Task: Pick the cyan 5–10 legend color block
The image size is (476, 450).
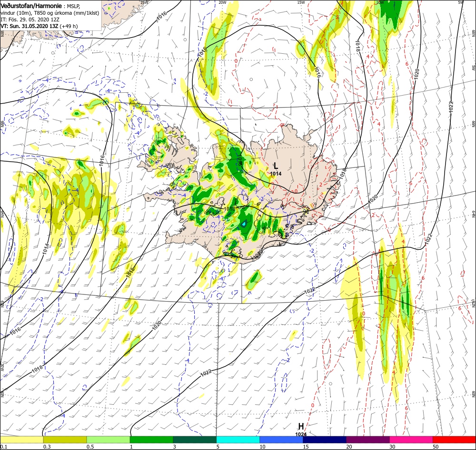Action: pos(238,440)
